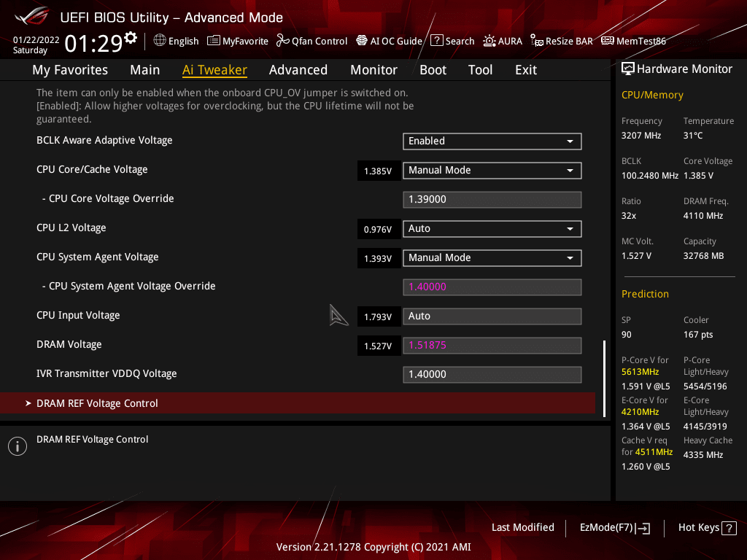
Task: Click the 167 pts cooler score
Action: tap(698, 335)
